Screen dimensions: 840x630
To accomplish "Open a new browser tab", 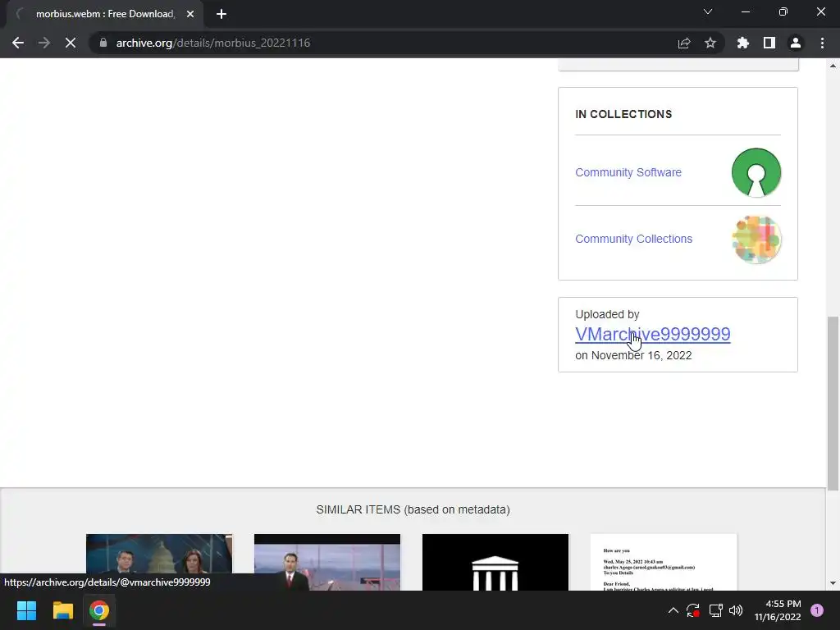I will coord(221,14).
